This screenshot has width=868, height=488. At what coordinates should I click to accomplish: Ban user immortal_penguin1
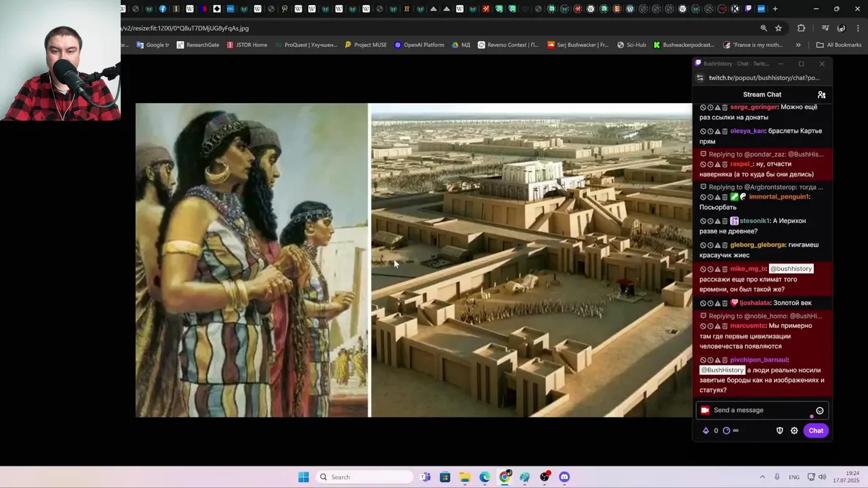click(703, 197)
